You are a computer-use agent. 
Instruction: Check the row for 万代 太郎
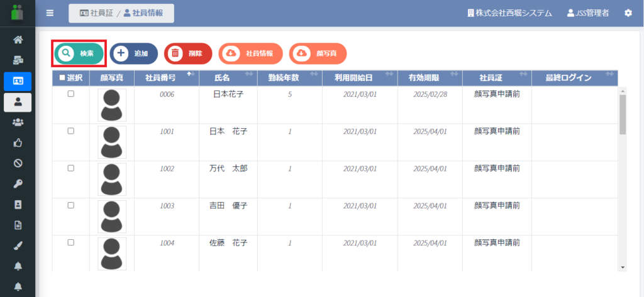(70, 168)
